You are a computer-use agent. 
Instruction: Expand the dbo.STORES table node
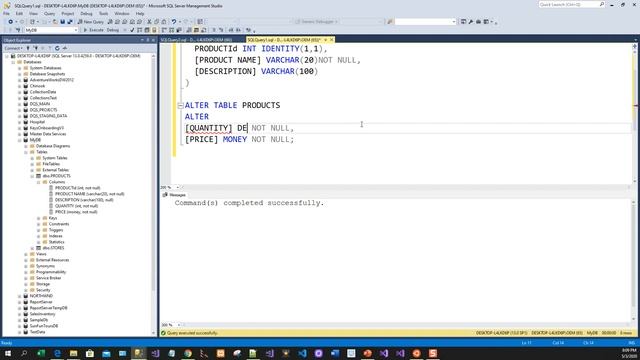point(32,248)
